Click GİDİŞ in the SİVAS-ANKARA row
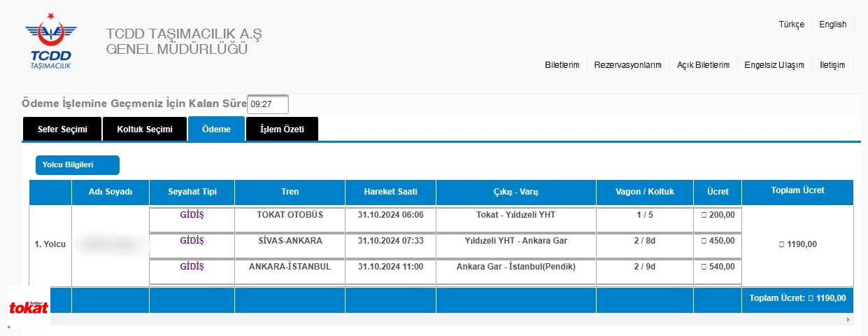The width and height of the screenshot is (868, 336). 192,241
